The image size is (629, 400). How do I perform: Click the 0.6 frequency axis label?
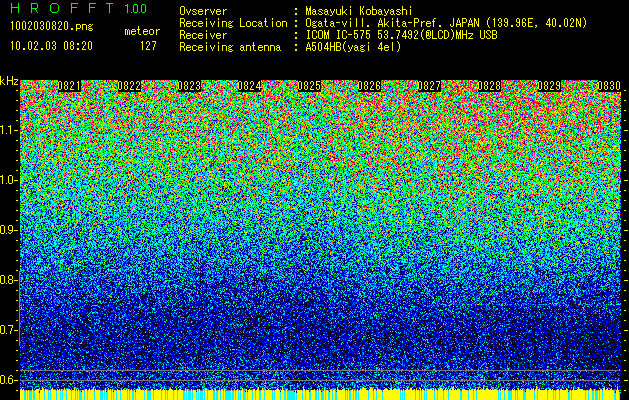9,380
